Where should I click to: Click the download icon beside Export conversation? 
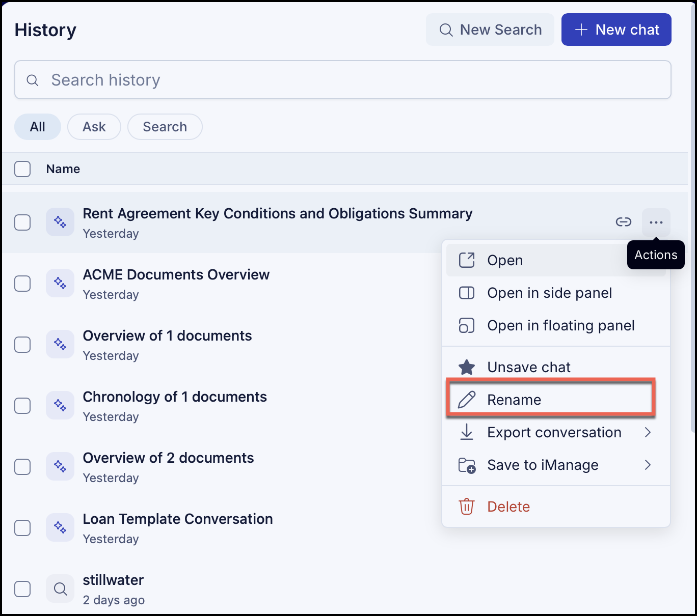pos(467,432)
